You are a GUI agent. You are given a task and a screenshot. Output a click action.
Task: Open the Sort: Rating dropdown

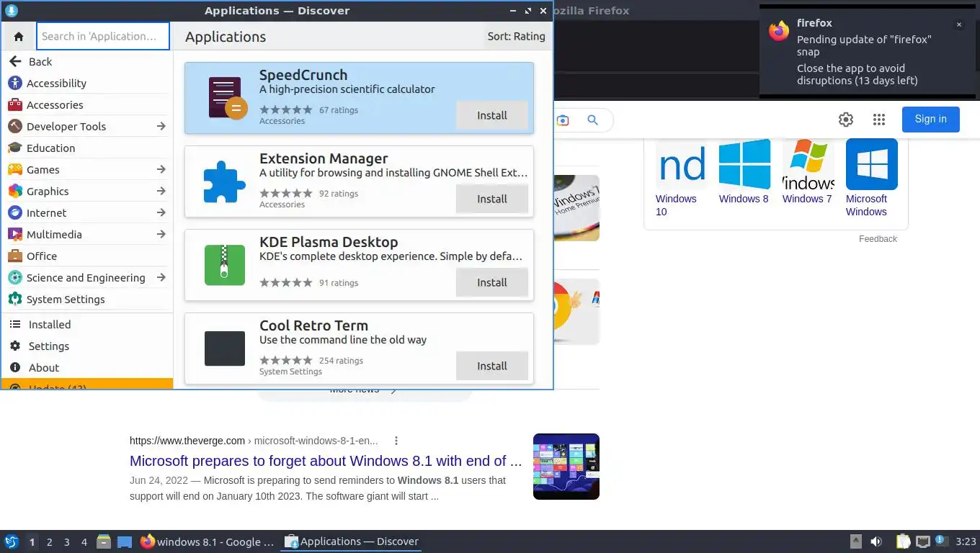point(516,37)
